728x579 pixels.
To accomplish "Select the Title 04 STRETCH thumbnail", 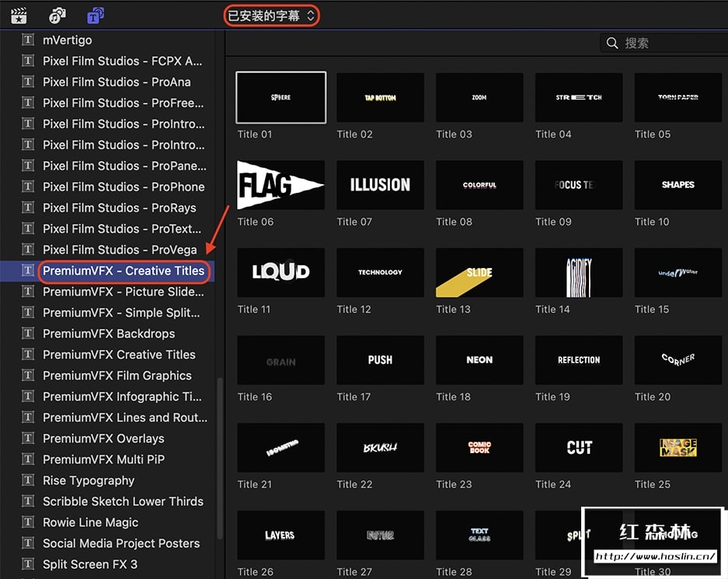I will pyautogui.click(x=579, y=97).
